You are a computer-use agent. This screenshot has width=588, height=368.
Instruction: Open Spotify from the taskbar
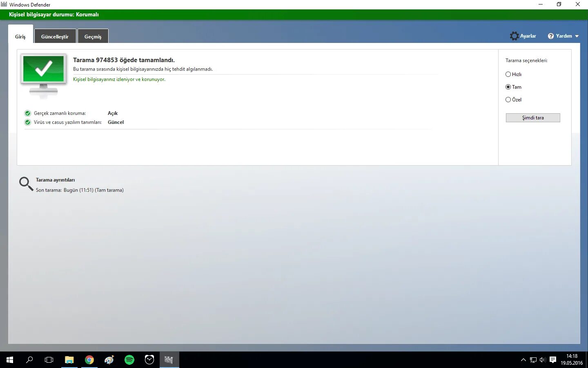(129, 360)
